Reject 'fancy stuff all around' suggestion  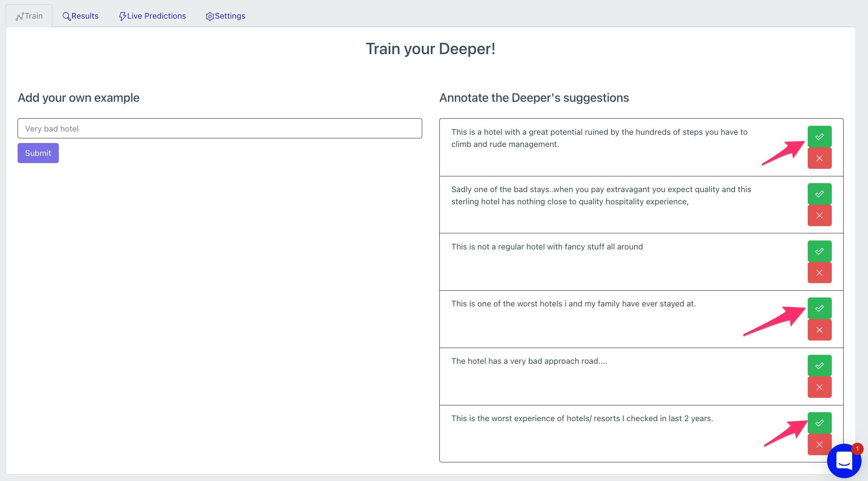click(x=819, y=273)
